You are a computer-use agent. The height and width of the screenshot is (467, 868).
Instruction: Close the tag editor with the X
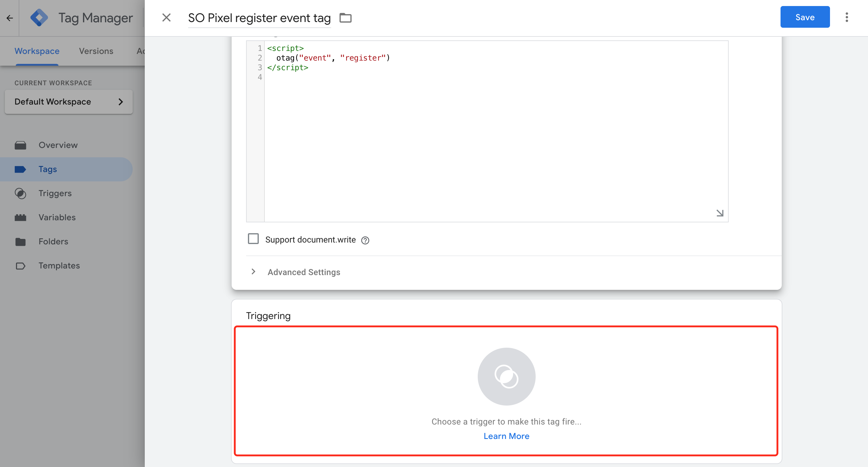[x=166, y=17]
